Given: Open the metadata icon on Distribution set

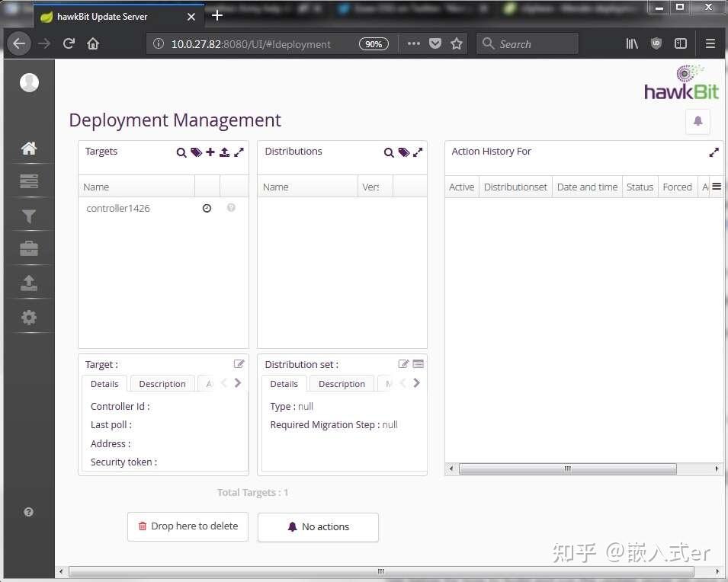Looking at the screenshot, I should [x=418, y=363].
